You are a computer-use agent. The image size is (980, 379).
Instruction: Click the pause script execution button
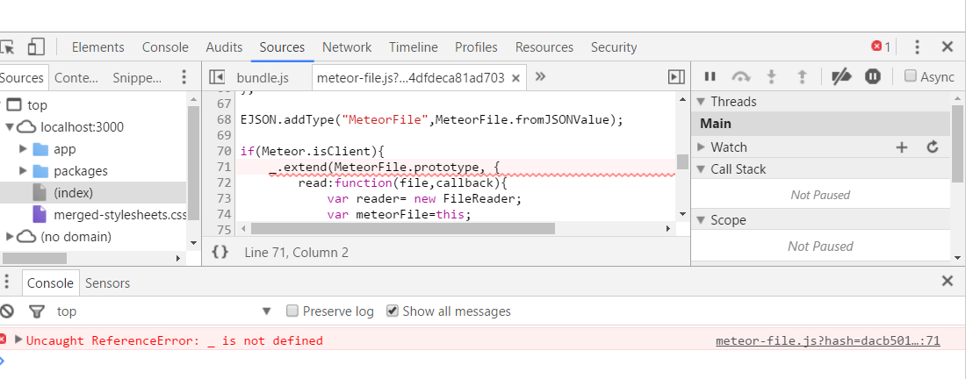point(710,77)
